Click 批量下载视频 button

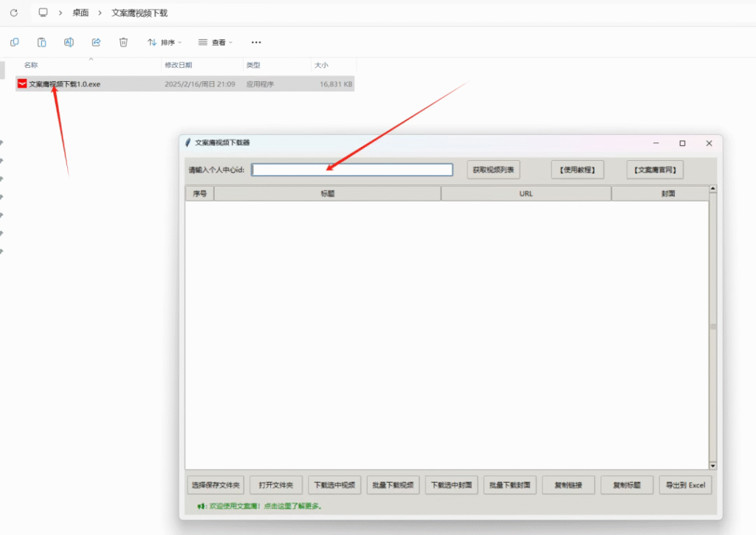coord(394,485)
